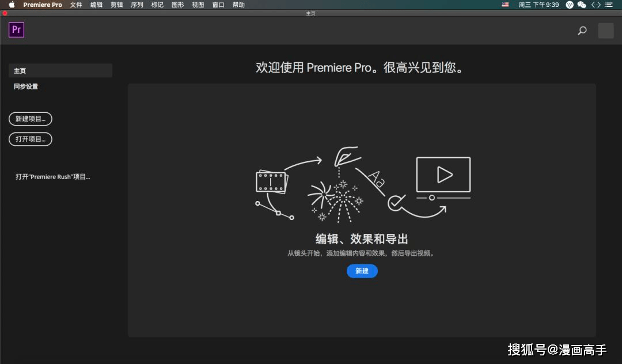Click the 新建项目... button
Screen dimensions: 622x364
pyautogui.click(x=31, y=119)
